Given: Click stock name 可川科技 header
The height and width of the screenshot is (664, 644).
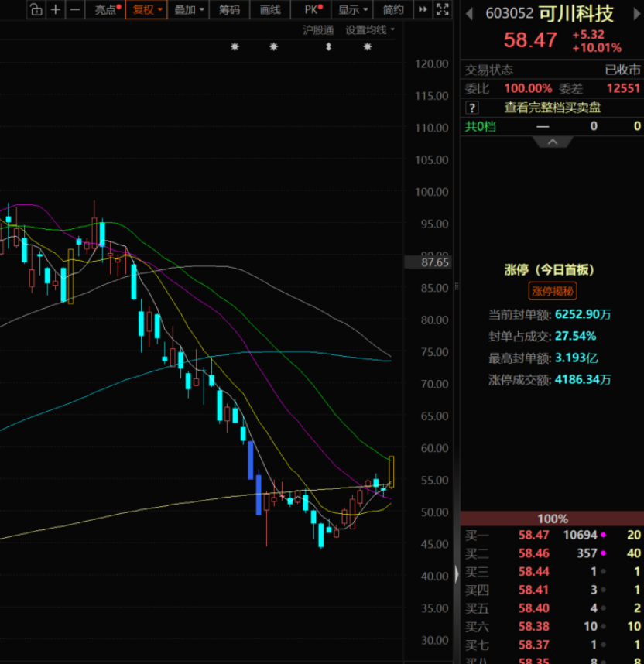Looking at the screenshot, I should click(x=576, y=14).
